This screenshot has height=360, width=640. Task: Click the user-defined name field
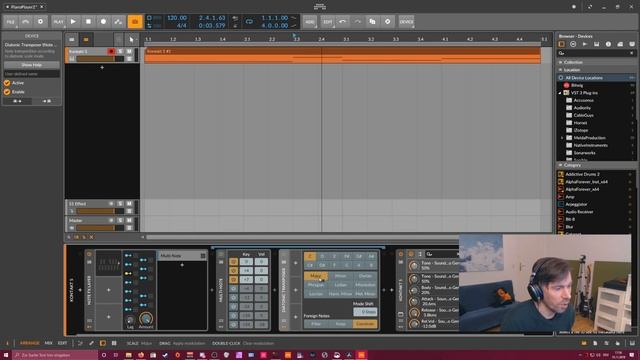(x=31, y=74)
